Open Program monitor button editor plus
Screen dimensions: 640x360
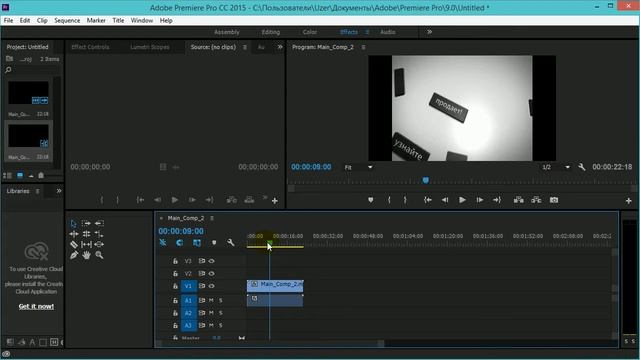pos(629,200)
